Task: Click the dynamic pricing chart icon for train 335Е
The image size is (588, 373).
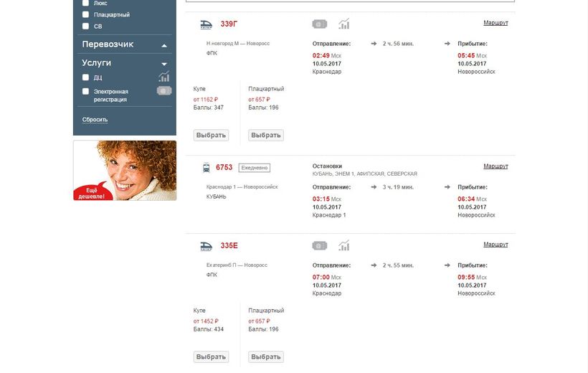Action: 344,246
